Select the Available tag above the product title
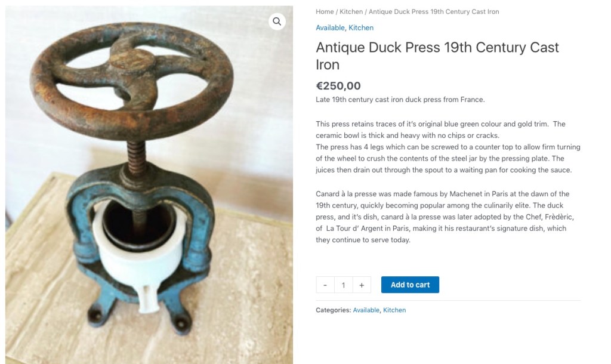 click(x=330, y=27)
